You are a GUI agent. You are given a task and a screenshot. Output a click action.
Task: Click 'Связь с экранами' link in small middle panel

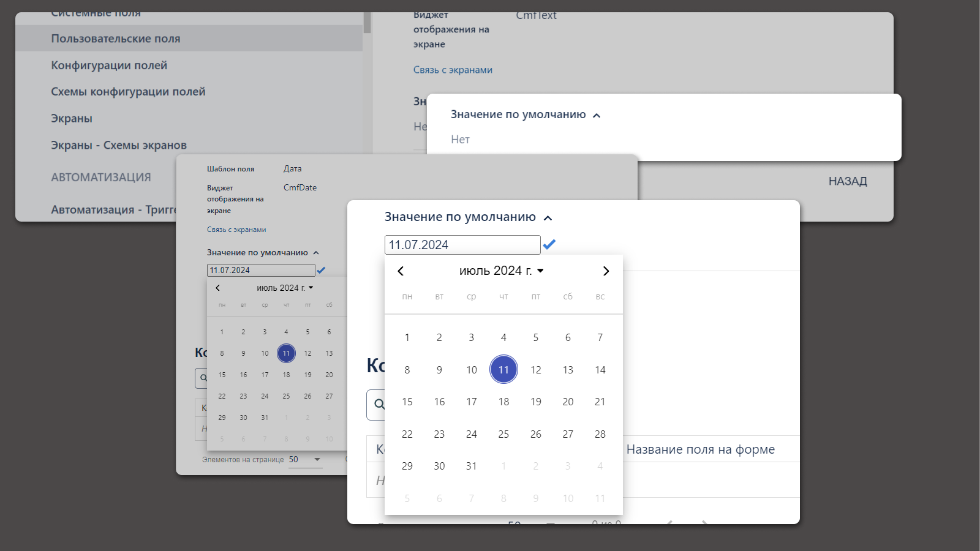coord(236,230)
